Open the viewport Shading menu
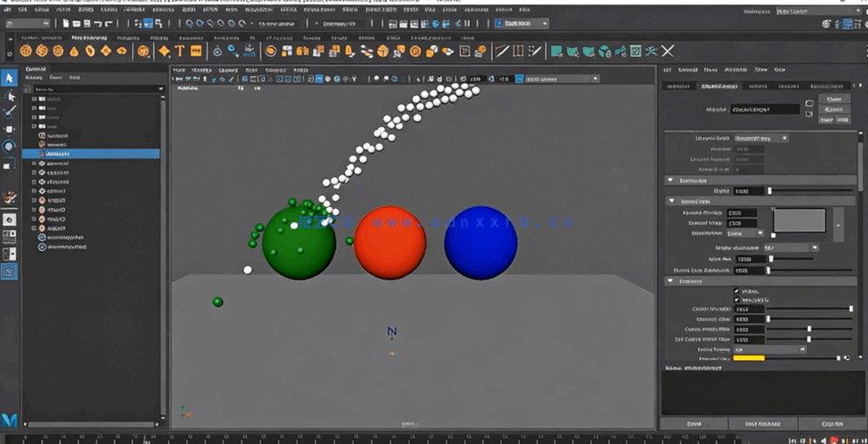This screenshot has width=868, height=444. coord(201,70)
